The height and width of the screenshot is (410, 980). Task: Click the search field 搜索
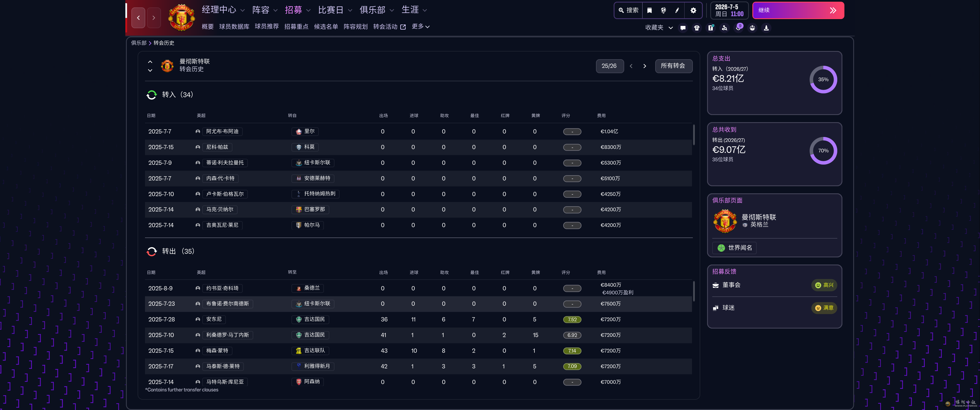tap(628, 10)
